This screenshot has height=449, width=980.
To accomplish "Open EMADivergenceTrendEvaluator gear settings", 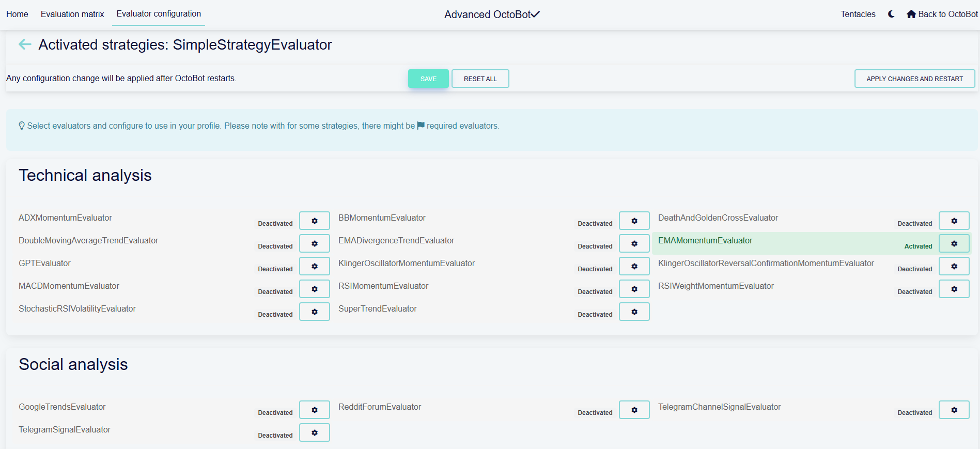I will coord(634,243).
